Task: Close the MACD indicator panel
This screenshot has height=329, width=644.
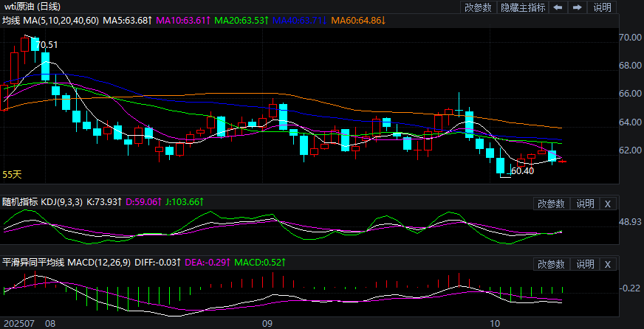Action: pyautogui.click(x=608, y=264)
